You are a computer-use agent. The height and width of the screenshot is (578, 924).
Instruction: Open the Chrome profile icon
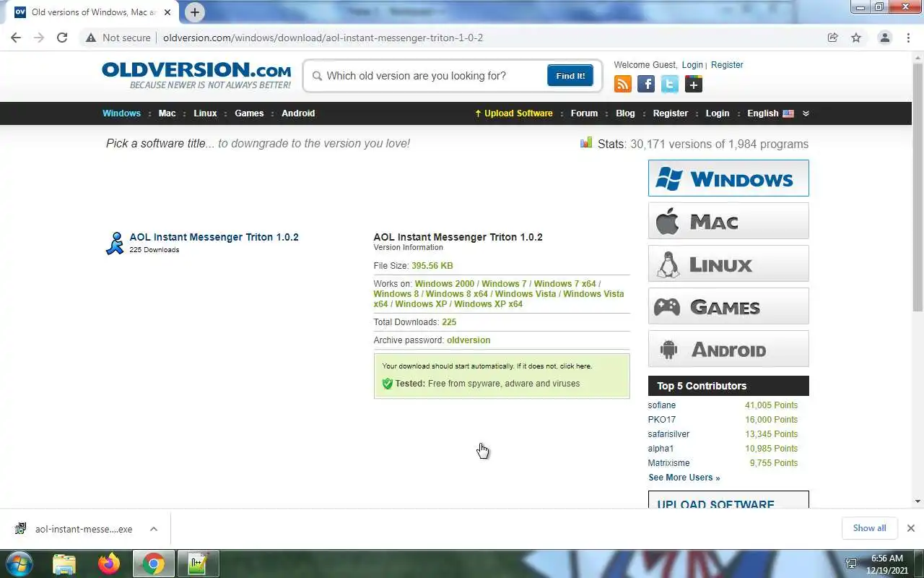pos(884,38)
